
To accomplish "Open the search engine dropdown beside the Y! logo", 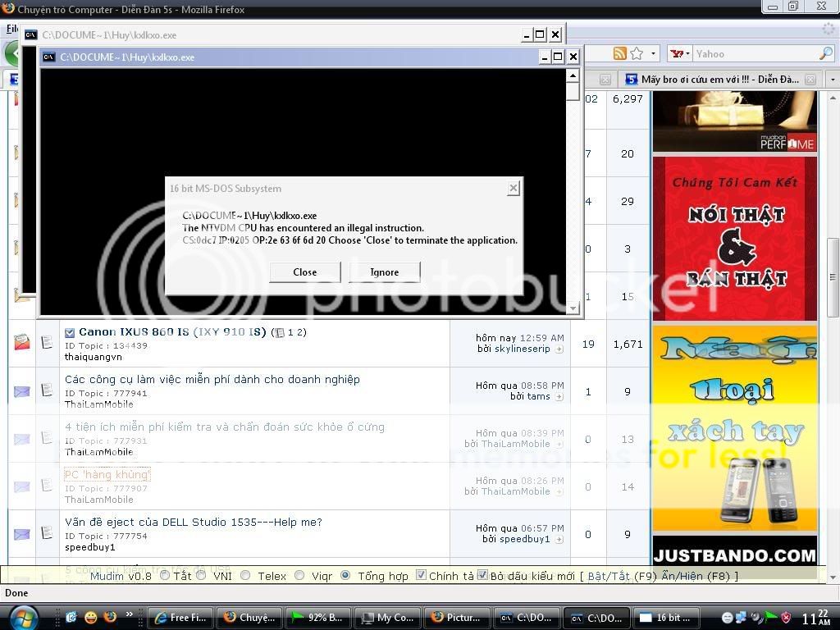I will coord(687,53).
